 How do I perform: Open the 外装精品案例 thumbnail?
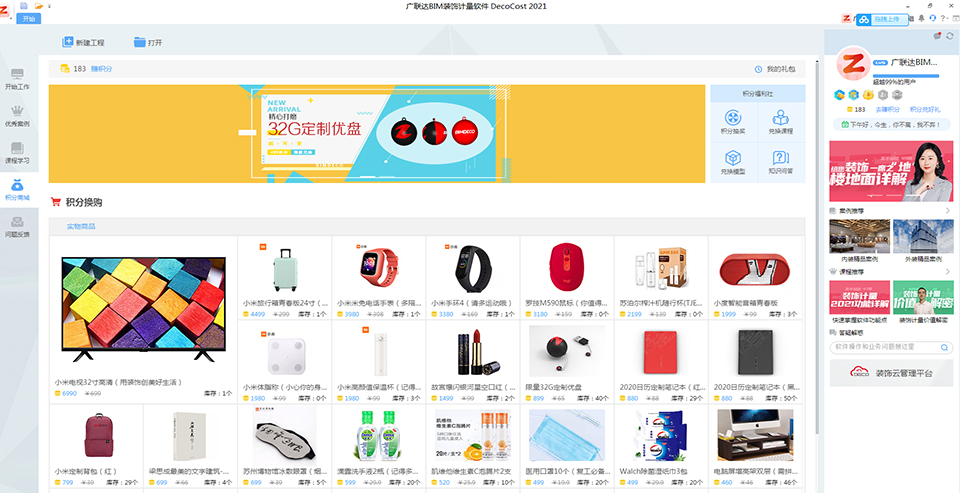[923, 236]
